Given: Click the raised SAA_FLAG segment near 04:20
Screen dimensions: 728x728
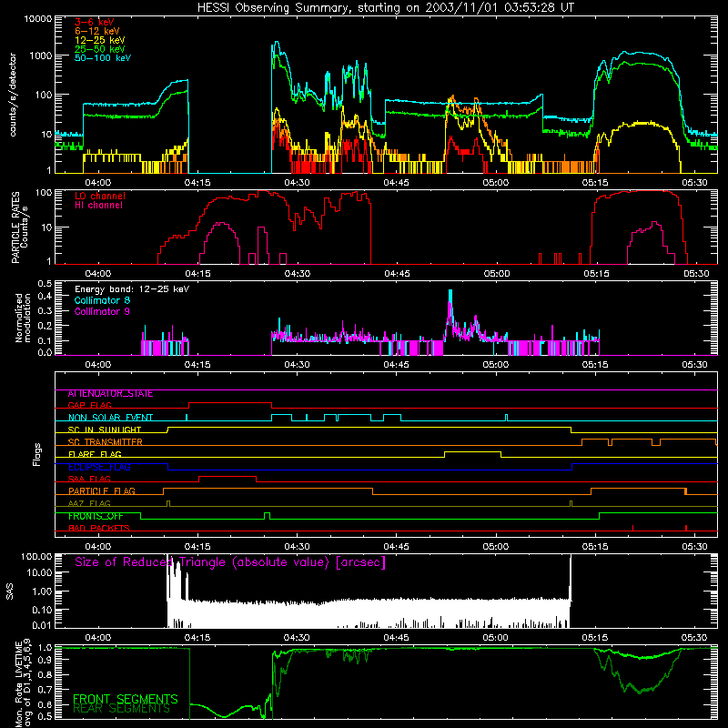Looking at the screenshot, I should pyautogui.click(x=227, y=476).
